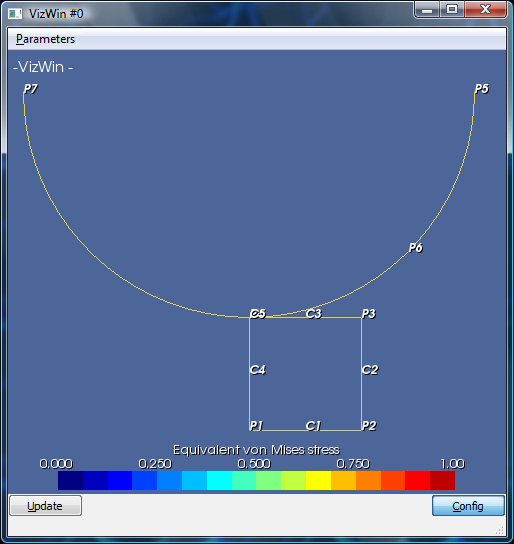Click the -VizWin- viewport title text
Screen dimensions: 514x544
43,67
